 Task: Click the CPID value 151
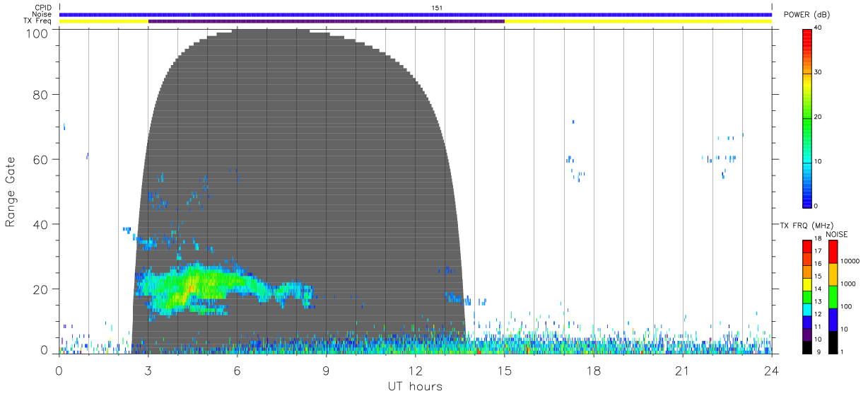point(437,8)
